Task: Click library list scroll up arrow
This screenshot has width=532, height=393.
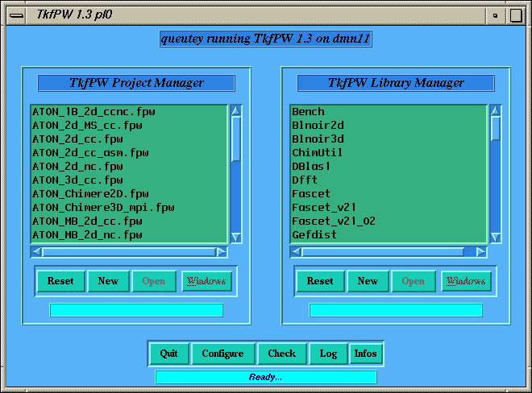Action: coord(496,111)
